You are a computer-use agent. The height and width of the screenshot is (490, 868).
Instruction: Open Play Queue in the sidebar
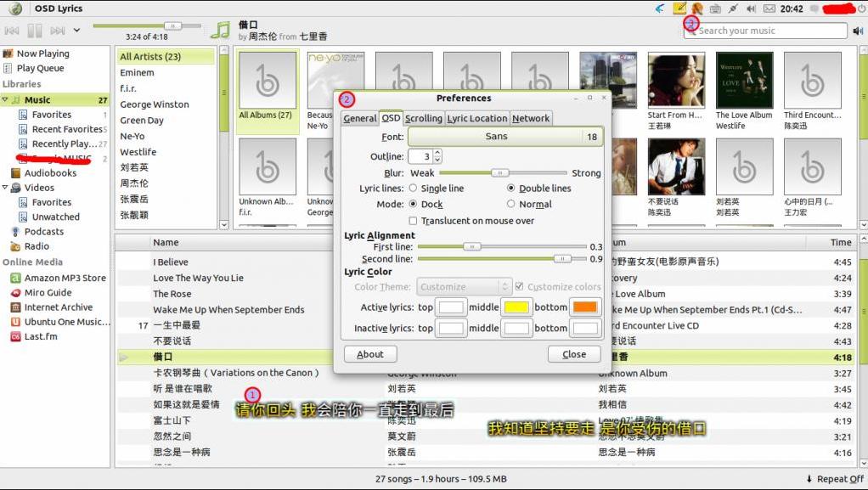(41, 68)
